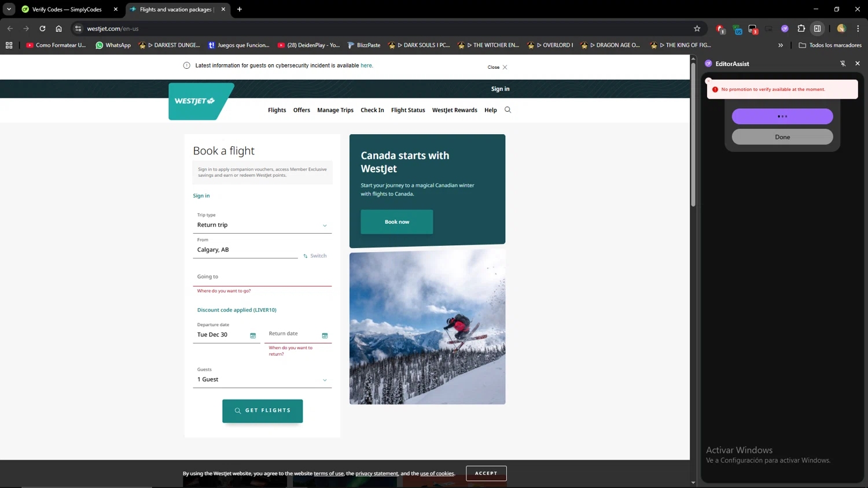This screenshot has width=868, height=488.
Task: Click Sign in in the top header
Action: click(500, 89)
